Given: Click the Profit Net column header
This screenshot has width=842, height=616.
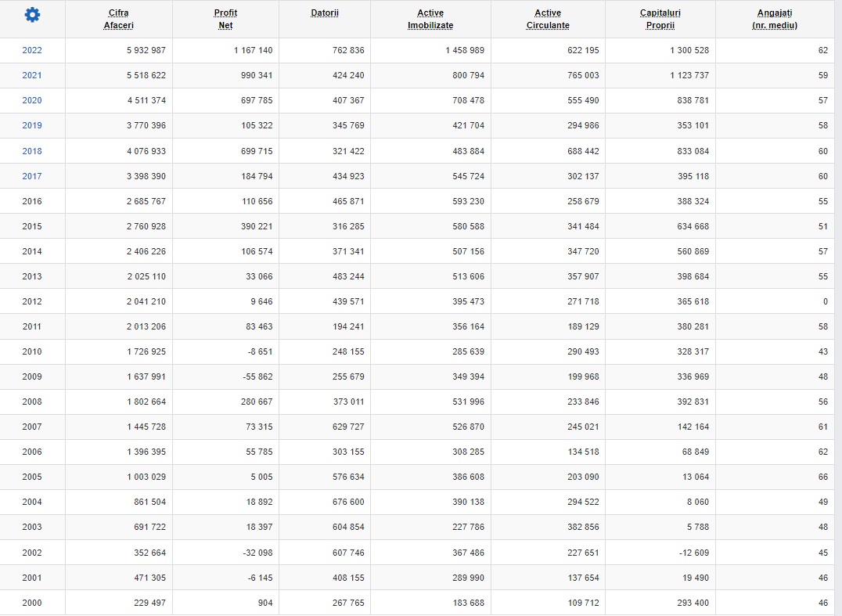Looking at the screenshot, I should pos(225,19).
